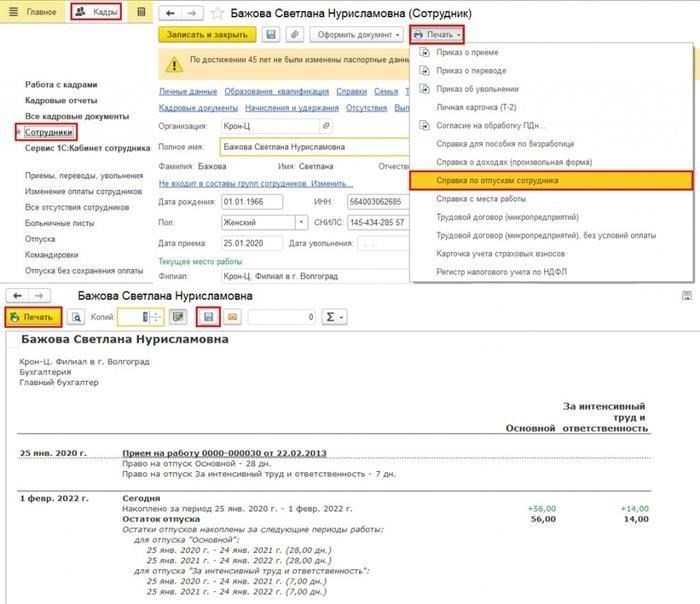Click the ИНН field
Screen dimensions: 700x604
coord(378,202)
